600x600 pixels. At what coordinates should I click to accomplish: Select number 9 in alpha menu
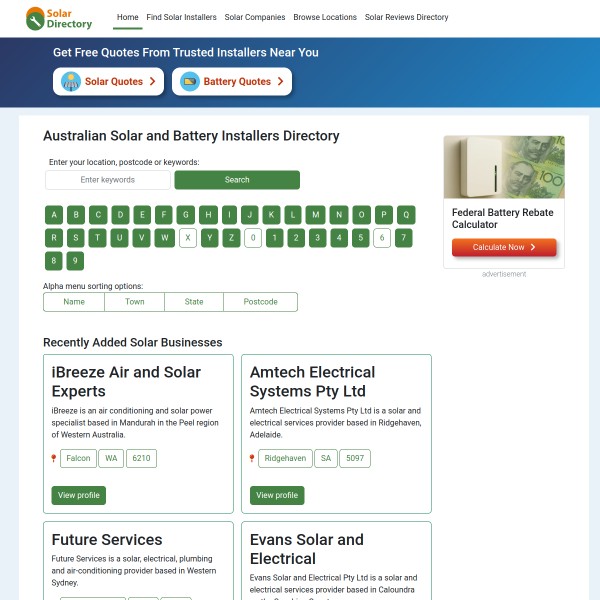pyautogui.click(x=75, y=261)
